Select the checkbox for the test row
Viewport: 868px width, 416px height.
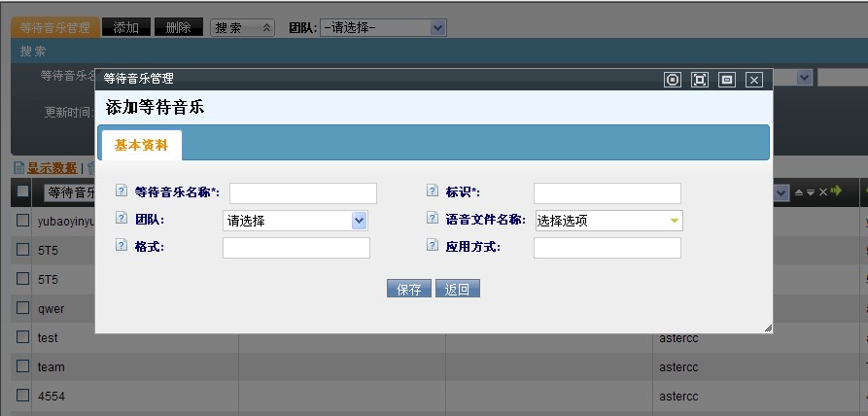[x=22, y=337]
